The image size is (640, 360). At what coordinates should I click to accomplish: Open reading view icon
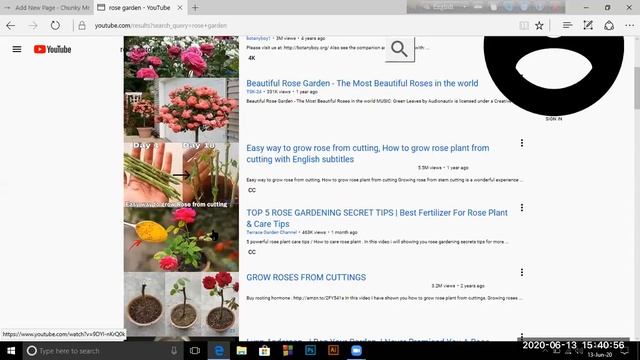pyautogui.click(x=524, y=25)
